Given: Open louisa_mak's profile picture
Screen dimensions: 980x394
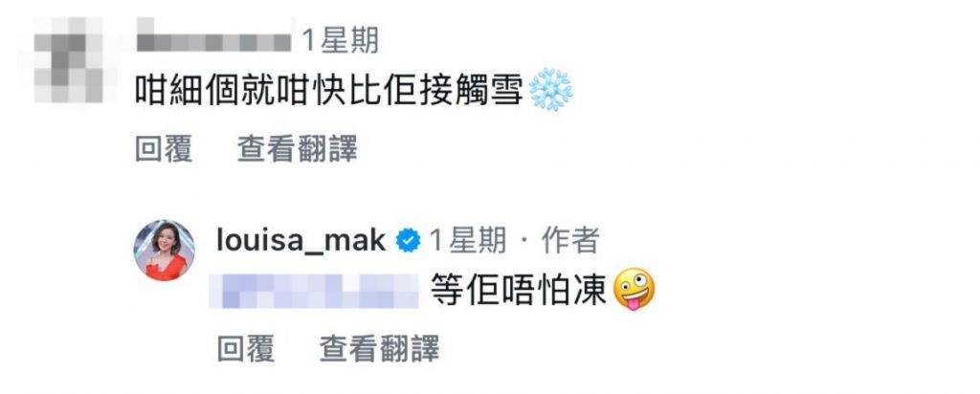Looking at the screenshot, I should coord(165,251).
